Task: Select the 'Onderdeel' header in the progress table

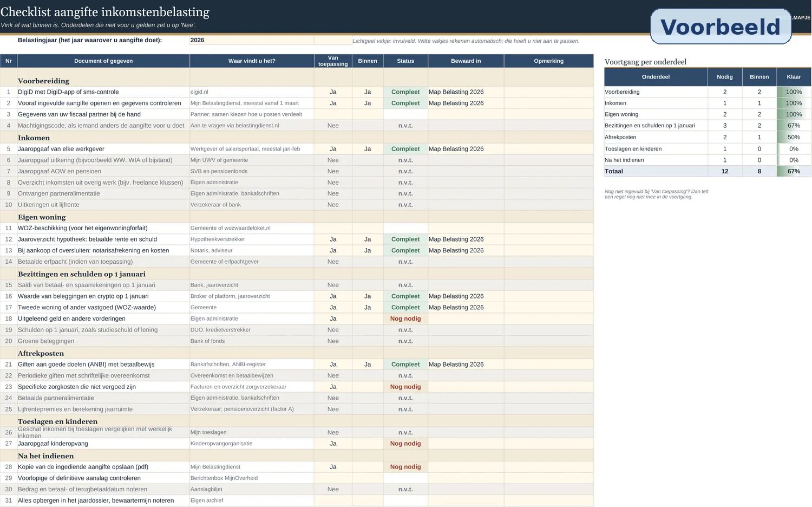Action: point(656,77)
